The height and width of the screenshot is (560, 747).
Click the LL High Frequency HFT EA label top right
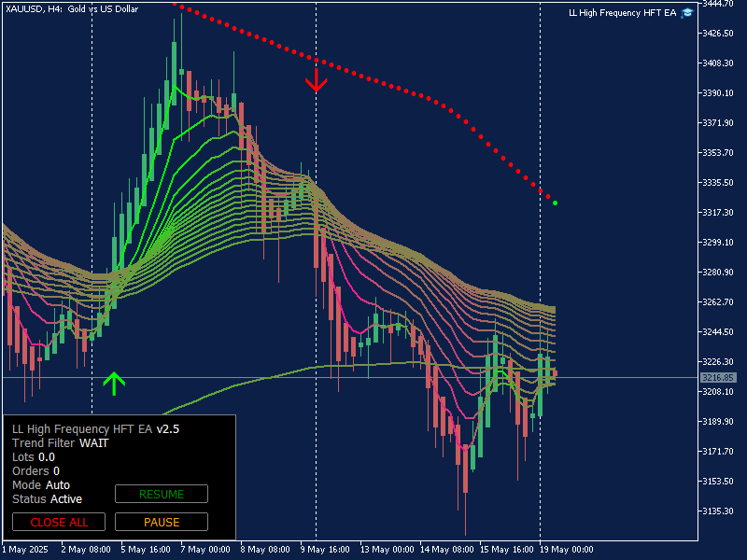coord(622,13)
